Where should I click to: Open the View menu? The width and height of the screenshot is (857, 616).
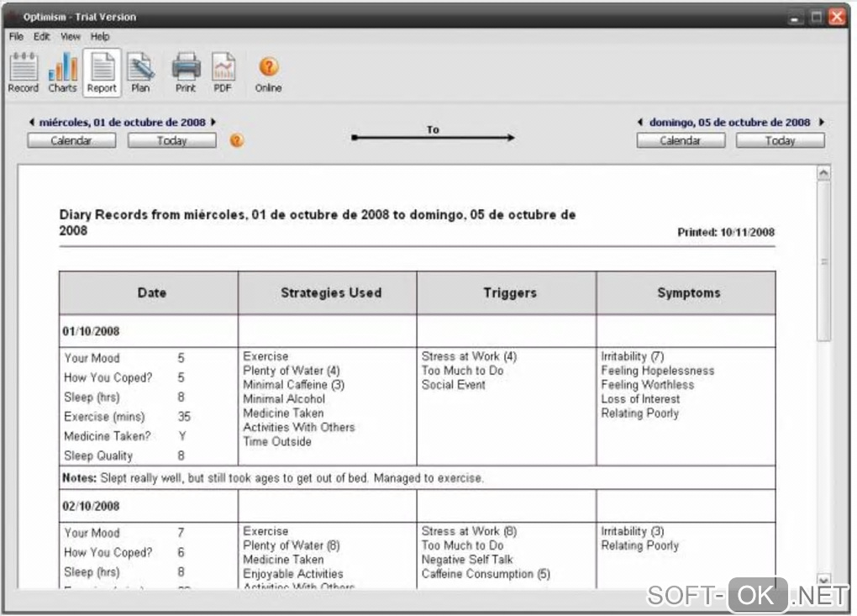[70, 37]
